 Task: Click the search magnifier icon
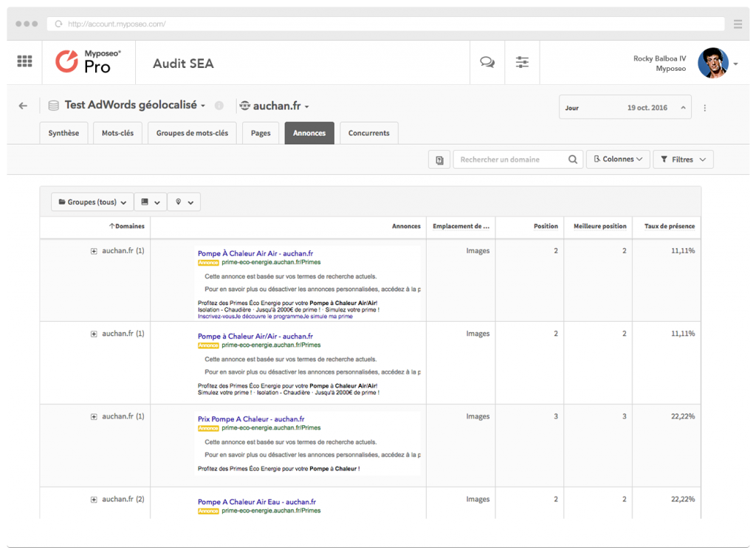(x=573, y=159)
